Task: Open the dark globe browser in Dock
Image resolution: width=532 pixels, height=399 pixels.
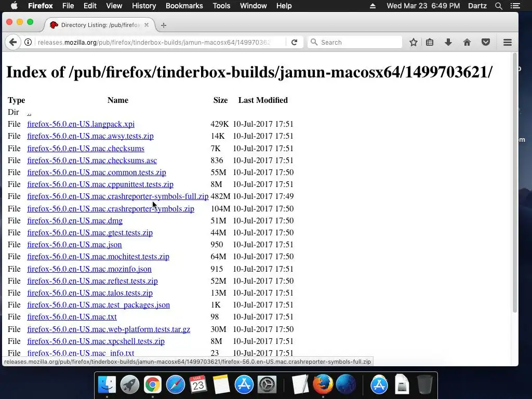Action: pos(345,385)
